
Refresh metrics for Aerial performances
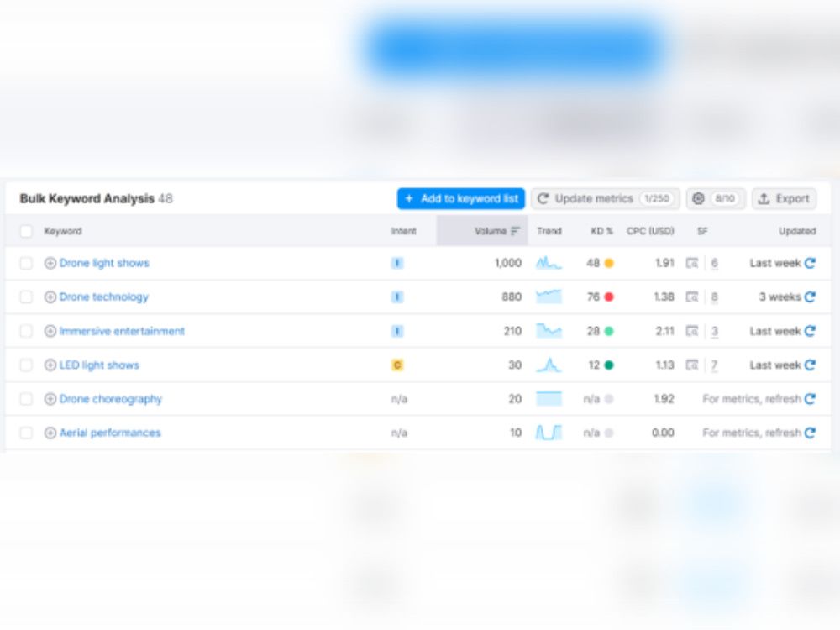(810, 433)
